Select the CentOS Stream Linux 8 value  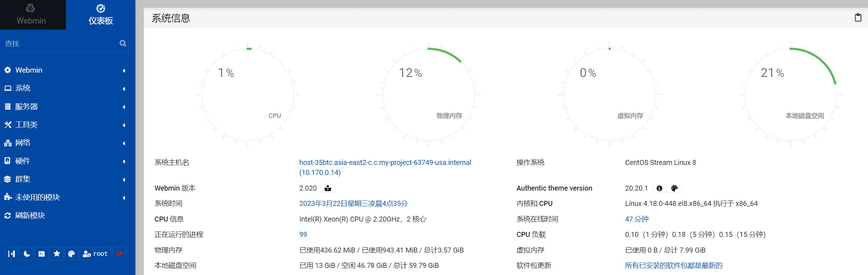point(661,163)
